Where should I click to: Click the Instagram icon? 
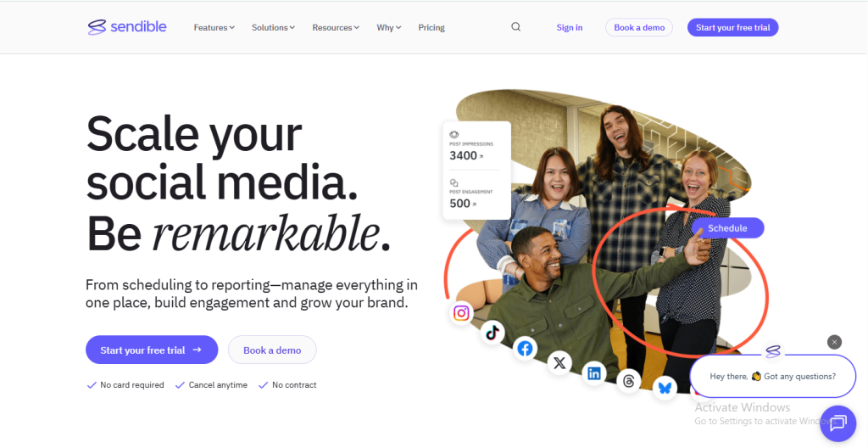coord(461,313)
